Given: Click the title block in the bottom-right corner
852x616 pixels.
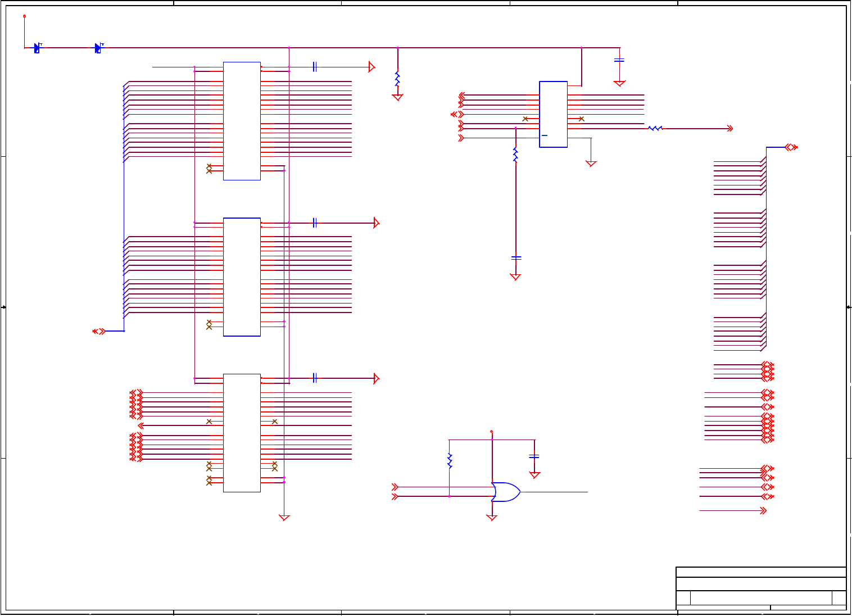Looking at the screenshot, I should [761, 588].
